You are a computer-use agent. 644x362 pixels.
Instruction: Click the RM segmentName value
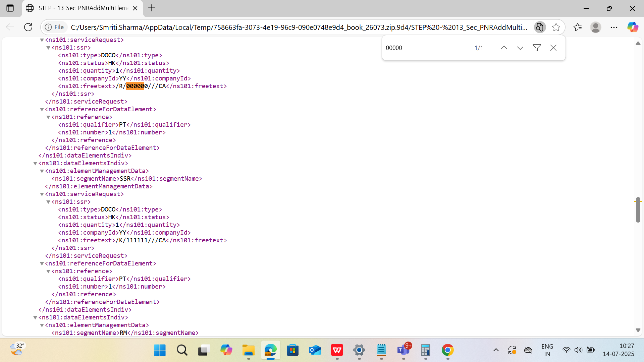coord(123,333)
